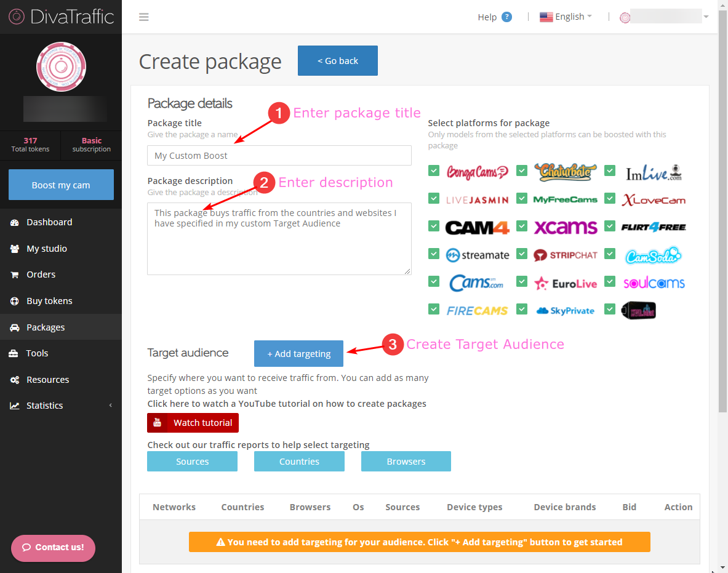
Task: Click the EuroLive logo
Action: coord(566,283)
